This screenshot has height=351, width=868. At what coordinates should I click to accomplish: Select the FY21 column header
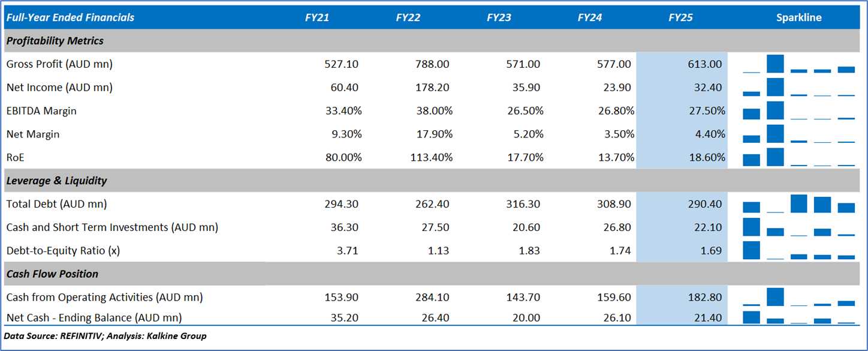[317, 17]
